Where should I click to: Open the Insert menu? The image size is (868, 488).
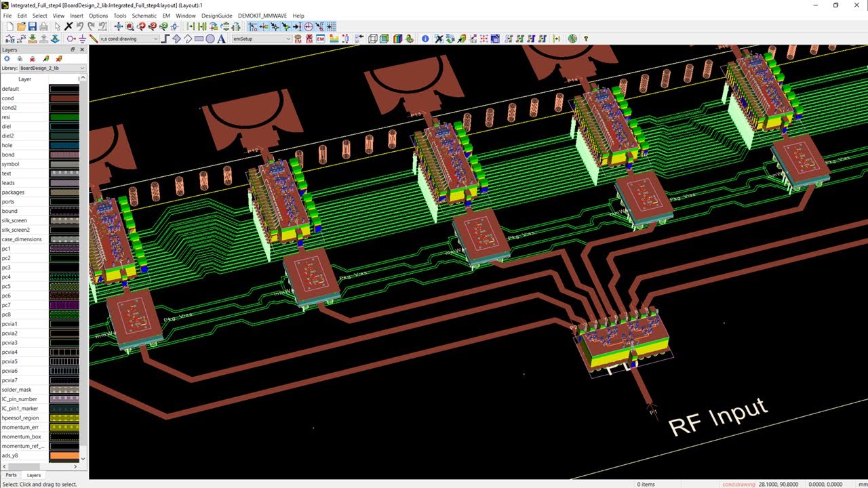point(77,16)
